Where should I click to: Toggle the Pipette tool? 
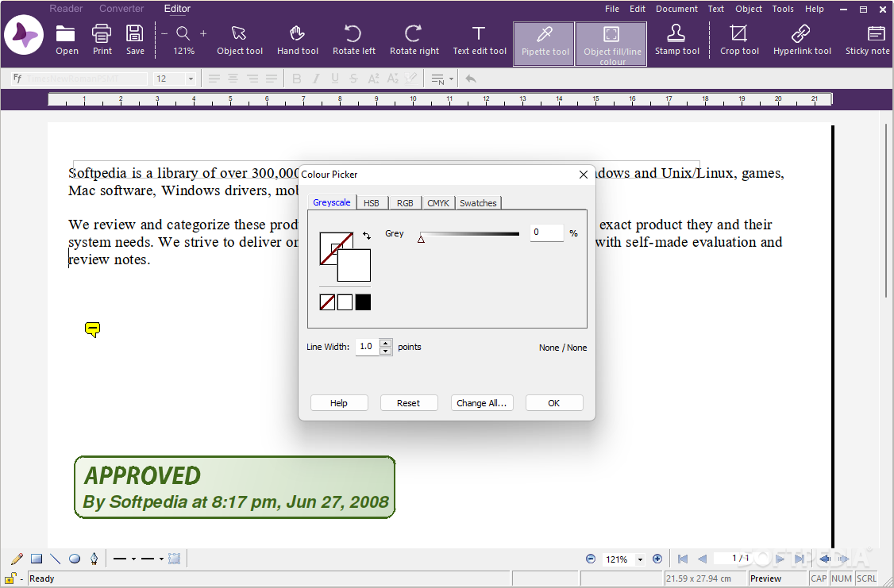point(544,44)
